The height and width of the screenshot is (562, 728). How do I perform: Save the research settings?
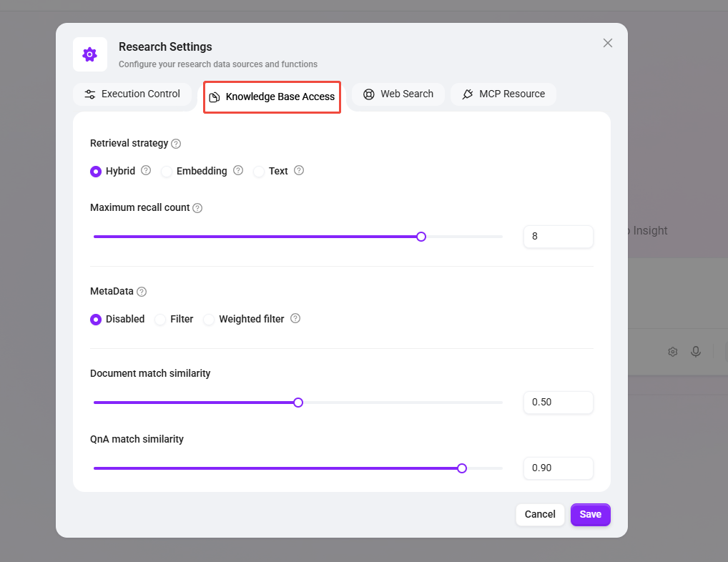(590, 514)
